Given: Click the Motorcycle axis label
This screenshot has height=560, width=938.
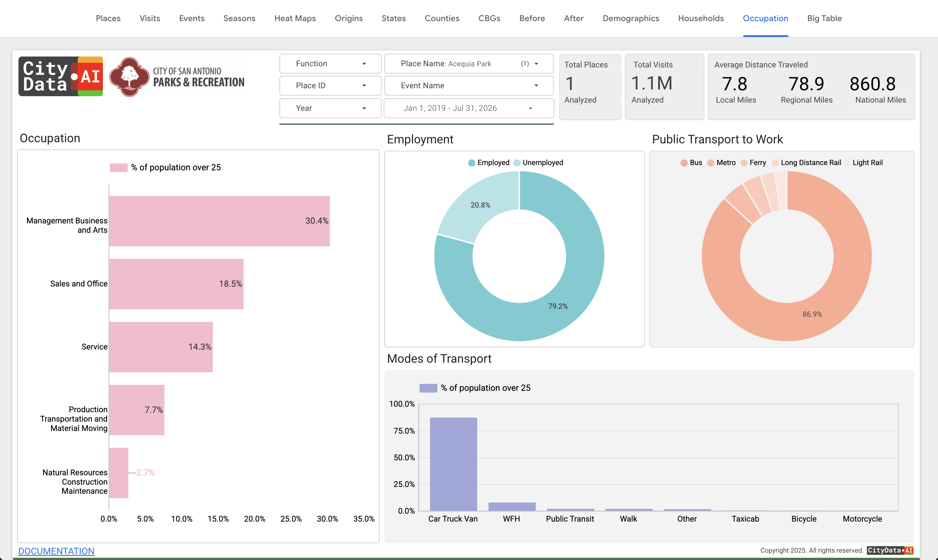Looking at the screenshot, I should (x=863, y=519).
